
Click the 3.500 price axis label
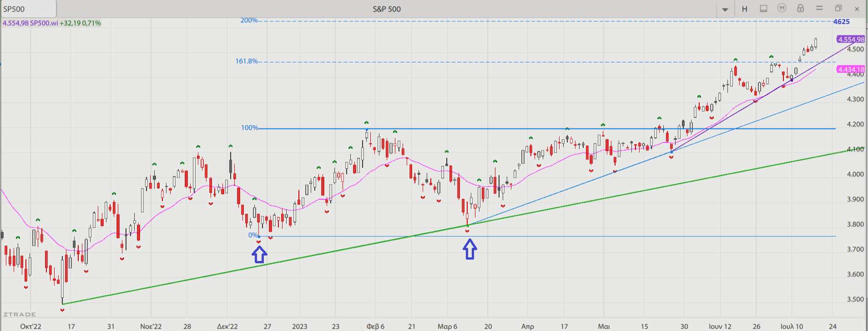pos(855,299)
